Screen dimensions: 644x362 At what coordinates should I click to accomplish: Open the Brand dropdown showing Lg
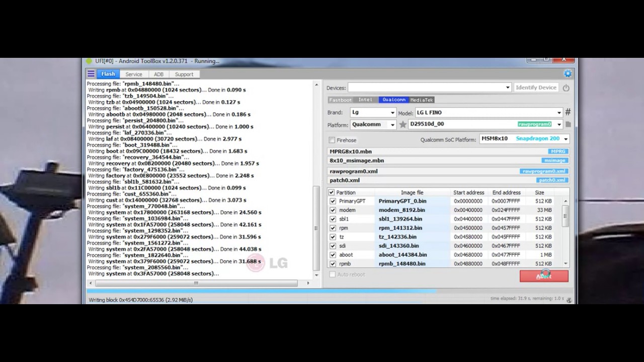373,113
